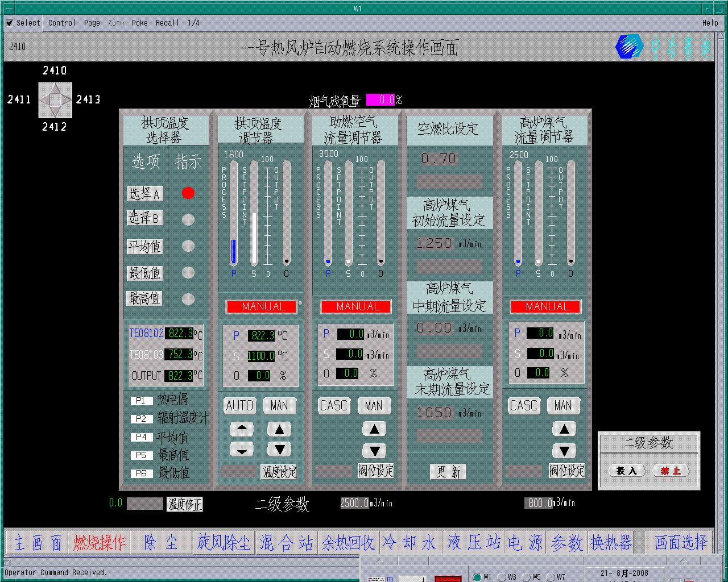Click the 选择A indicator lamp

[x=188, y=193]
